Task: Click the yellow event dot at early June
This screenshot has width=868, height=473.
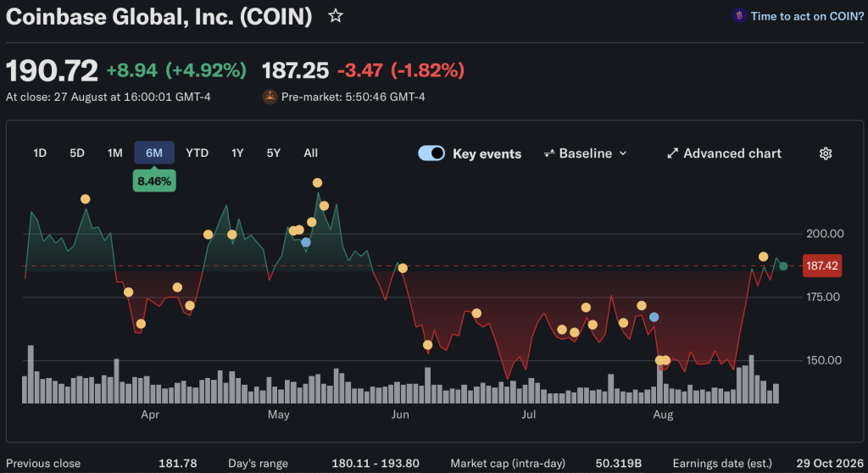Action: click(403, 268)
